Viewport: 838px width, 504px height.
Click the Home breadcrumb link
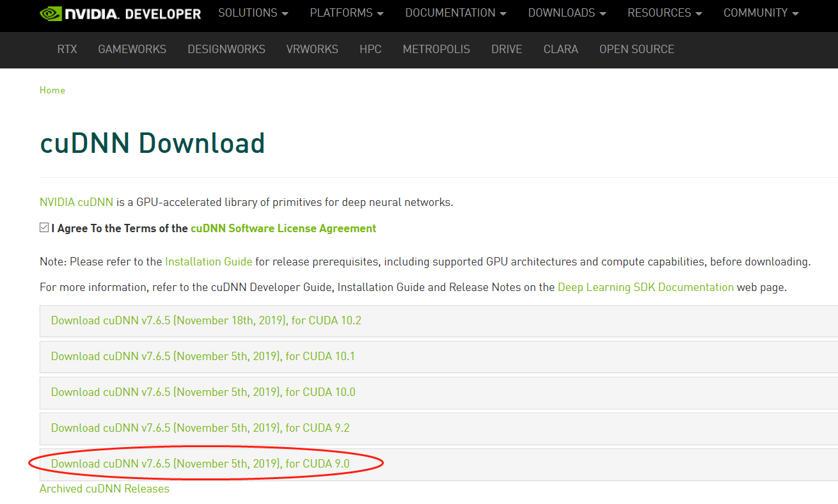(52, 90)
